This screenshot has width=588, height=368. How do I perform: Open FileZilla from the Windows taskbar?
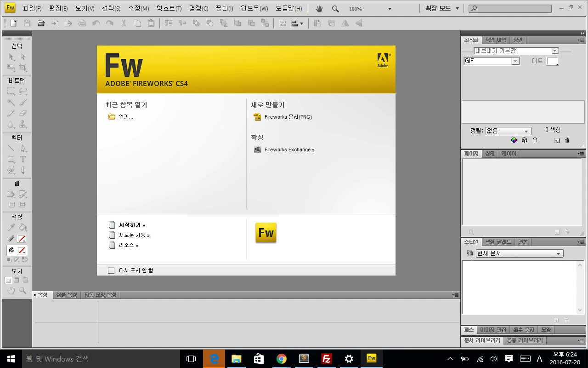pos(327,359)
